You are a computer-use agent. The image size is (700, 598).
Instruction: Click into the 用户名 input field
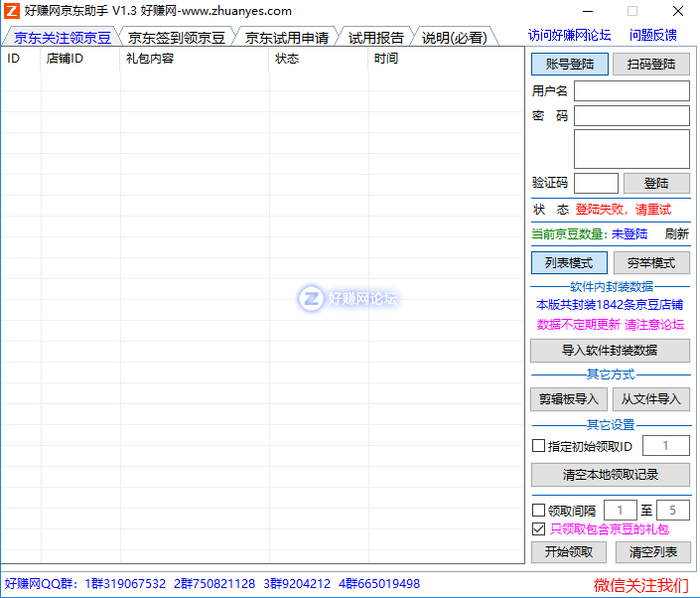[x=630, y=91]
